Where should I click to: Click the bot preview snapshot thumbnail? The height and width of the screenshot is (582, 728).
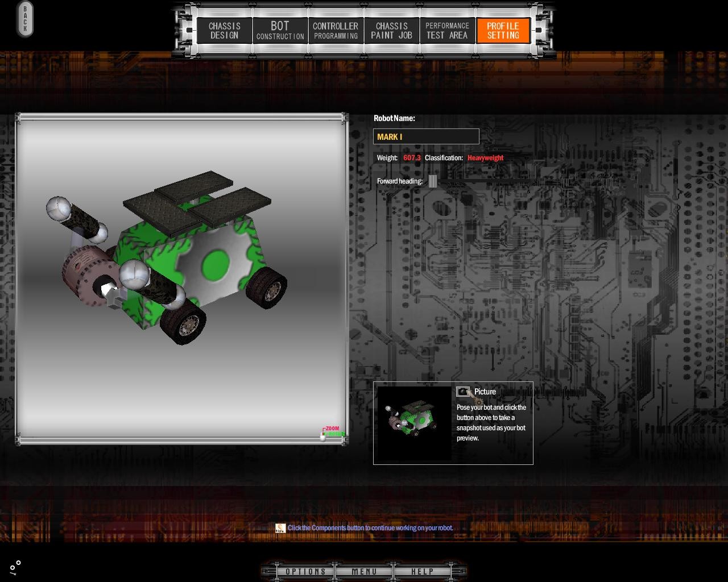pyautogui.click(x=414, y=423)
